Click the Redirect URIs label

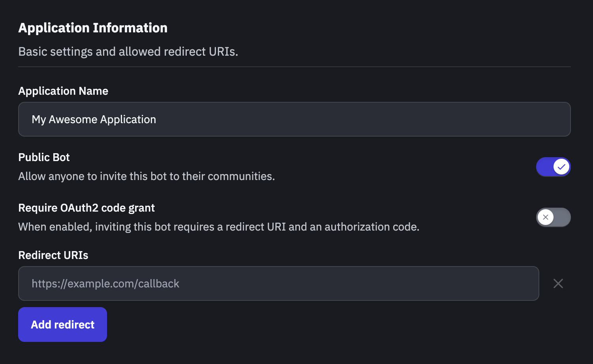53,255
